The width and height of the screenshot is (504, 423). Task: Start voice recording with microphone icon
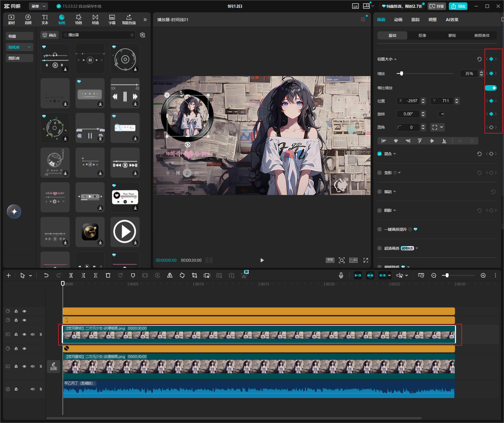point(341,275)
